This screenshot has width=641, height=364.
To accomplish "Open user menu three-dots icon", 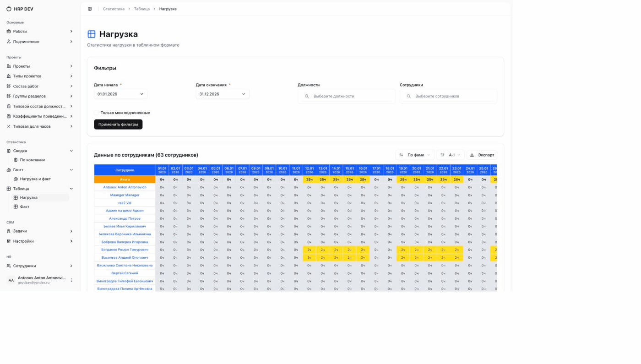I will pyautogui.click(x=71, y=280).
